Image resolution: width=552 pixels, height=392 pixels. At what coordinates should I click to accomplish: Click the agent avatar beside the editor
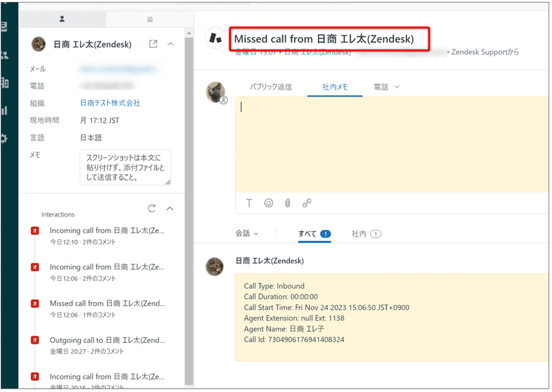click(x=216, y=92)
